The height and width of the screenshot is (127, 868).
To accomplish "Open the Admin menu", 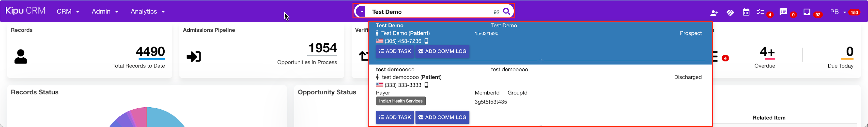I will (105, 12).
